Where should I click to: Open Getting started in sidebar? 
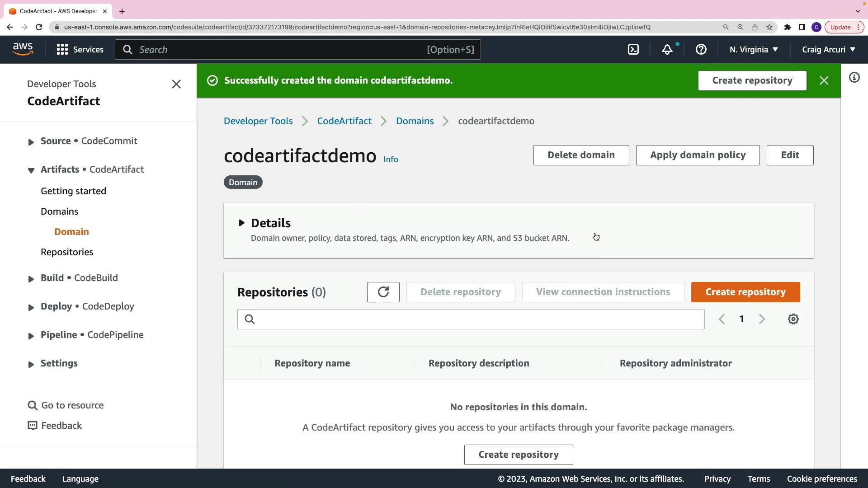(x=73, y=191)
